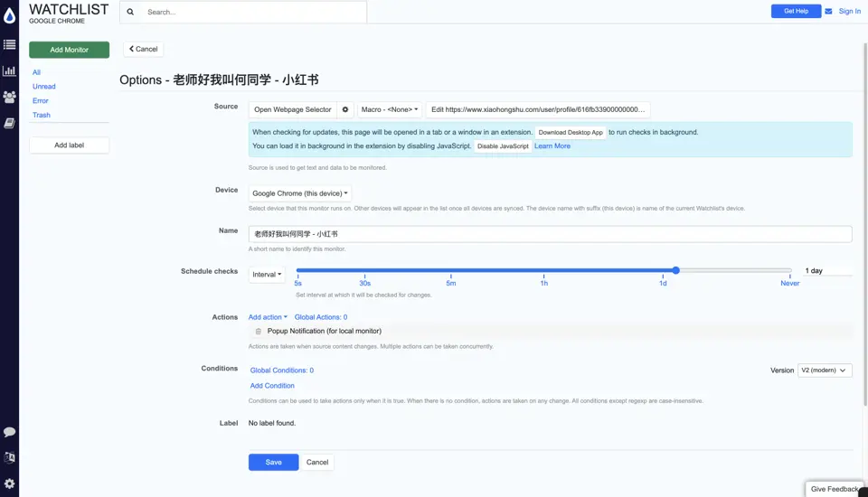Select the Unread filter

pyautogui.click(x=43, y=87)
